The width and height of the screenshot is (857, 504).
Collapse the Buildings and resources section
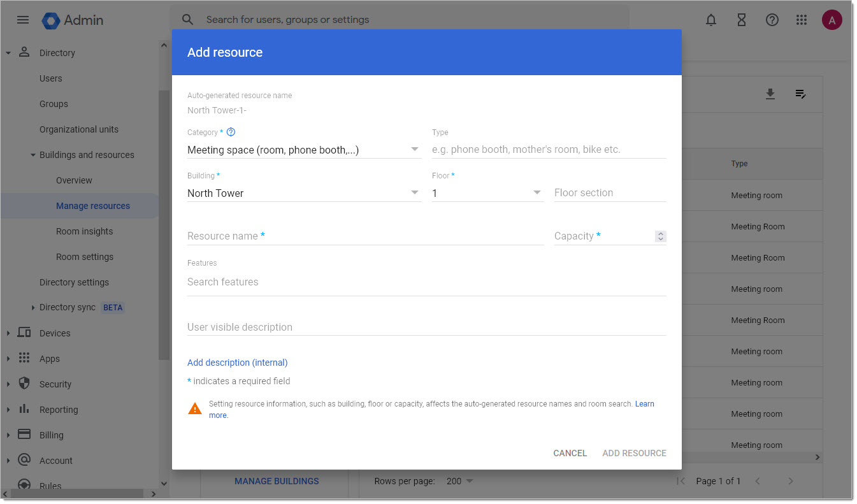[x=33, y=155]
